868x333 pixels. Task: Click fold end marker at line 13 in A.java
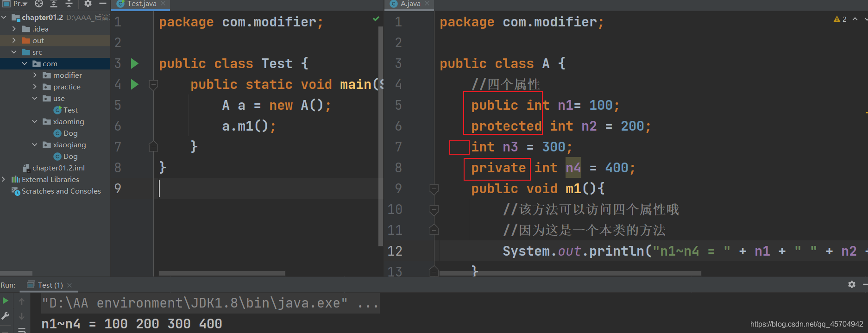[x=434, y=271]
